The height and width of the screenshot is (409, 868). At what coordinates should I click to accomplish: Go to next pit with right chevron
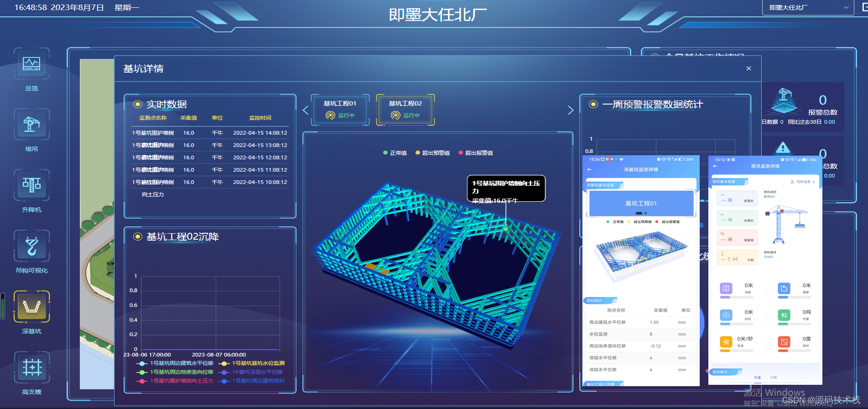pyautogui.click(x=570, y=110)
